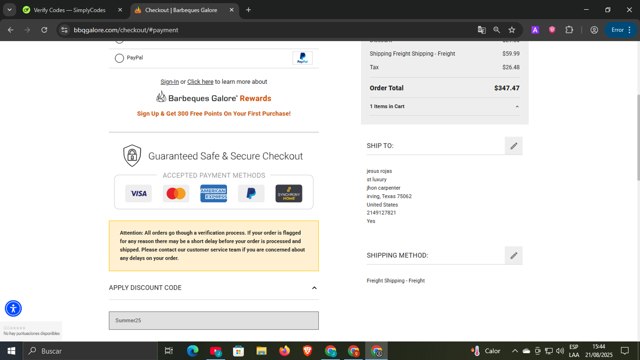The image size is (640, 360).
Task: Click the address bar URL
Action: pyautogui.click(x=126, y=30)
